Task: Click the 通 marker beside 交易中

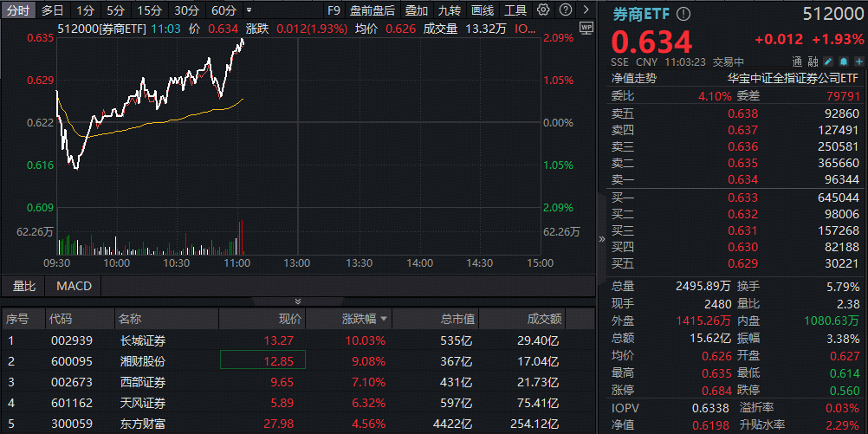Action: [x=797, y=62]
